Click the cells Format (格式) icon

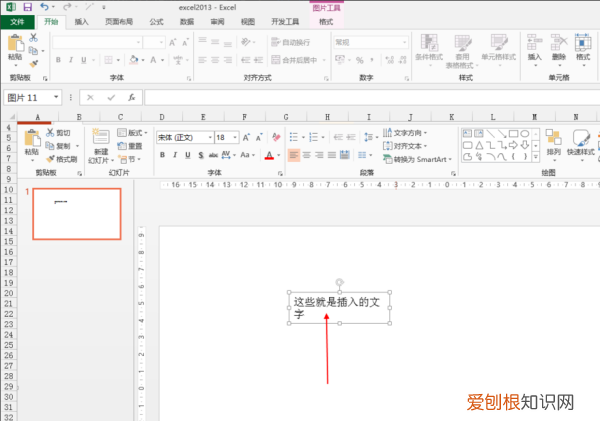click(583, 42)
